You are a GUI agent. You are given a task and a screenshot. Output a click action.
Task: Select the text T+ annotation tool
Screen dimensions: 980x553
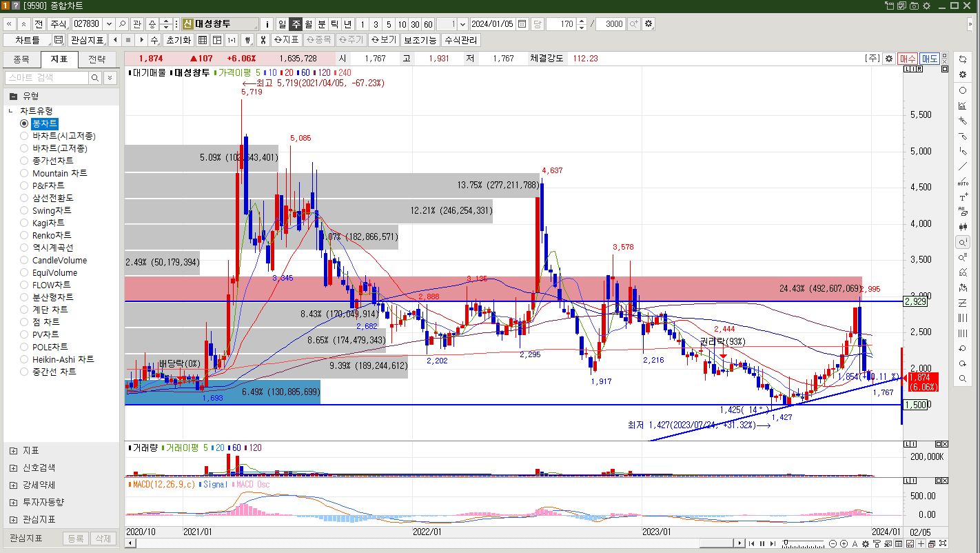[x=963, y=197]
